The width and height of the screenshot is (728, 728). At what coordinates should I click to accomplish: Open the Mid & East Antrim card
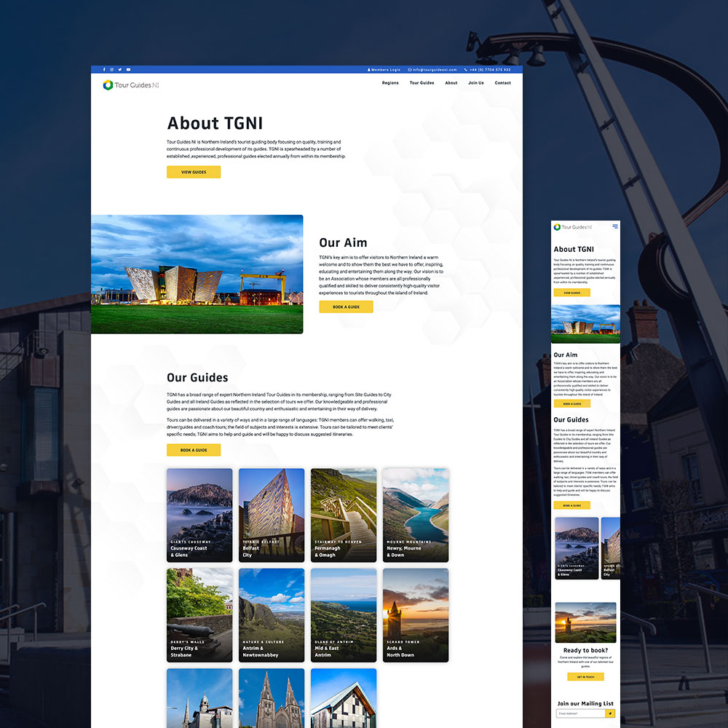(x=344, y=615)
